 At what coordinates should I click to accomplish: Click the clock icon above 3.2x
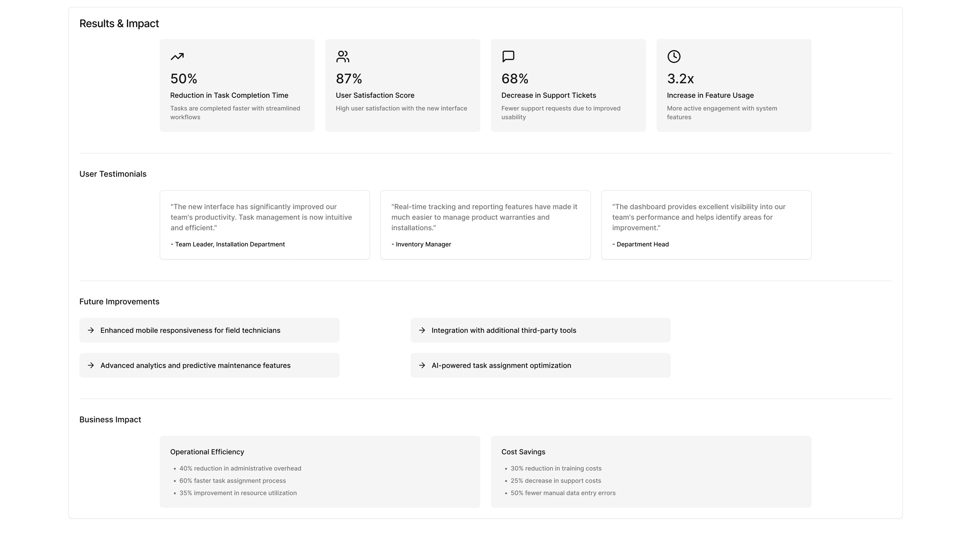[674, 57]
